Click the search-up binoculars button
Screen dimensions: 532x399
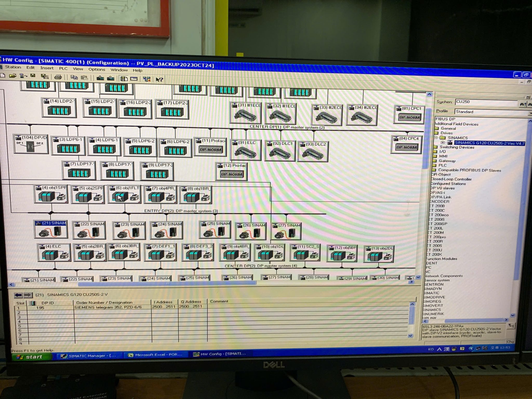[523, 104]
